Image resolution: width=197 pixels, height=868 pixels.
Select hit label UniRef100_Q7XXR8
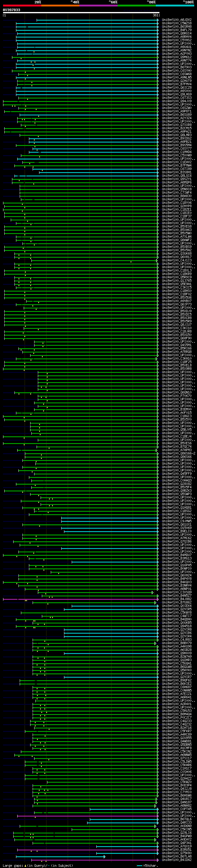pyautogui.click(x=177, y=125)
